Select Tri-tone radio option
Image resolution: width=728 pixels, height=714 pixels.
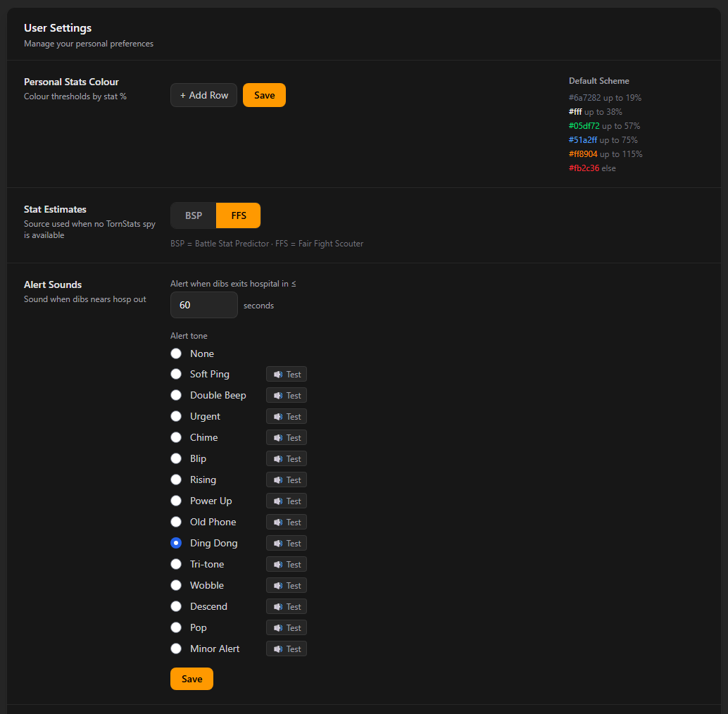(176, 564)
